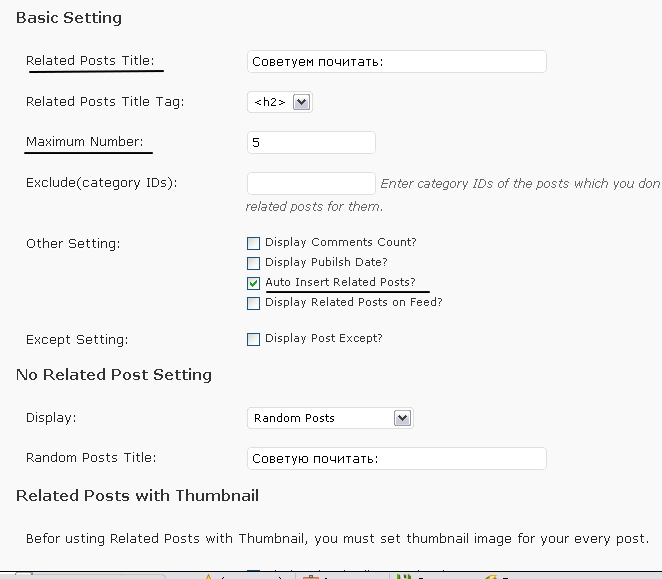
Task: Expand the Random Posts display dropdown
Action: pos(330,418)
